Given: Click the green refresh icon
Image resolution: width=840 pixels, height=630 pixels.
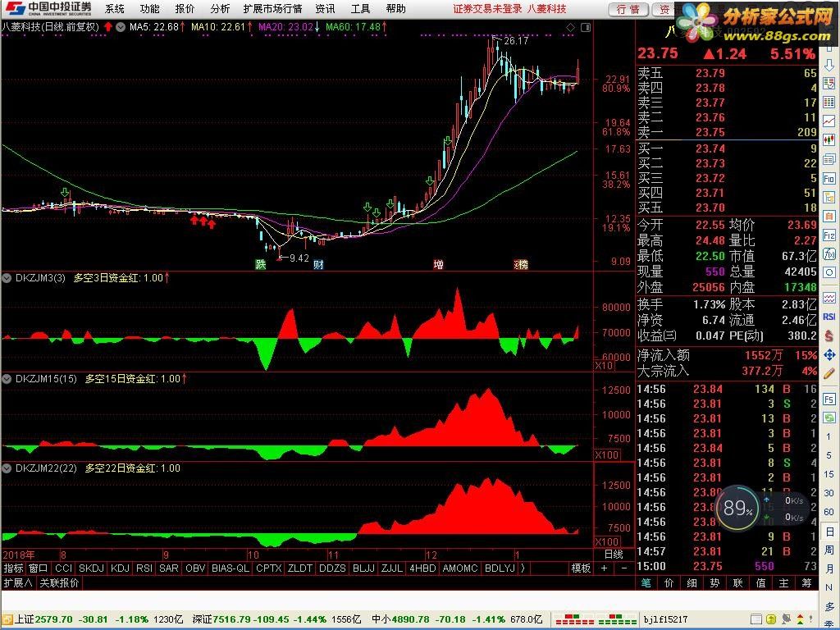Looking at the screenshot, I should [829, 418].
